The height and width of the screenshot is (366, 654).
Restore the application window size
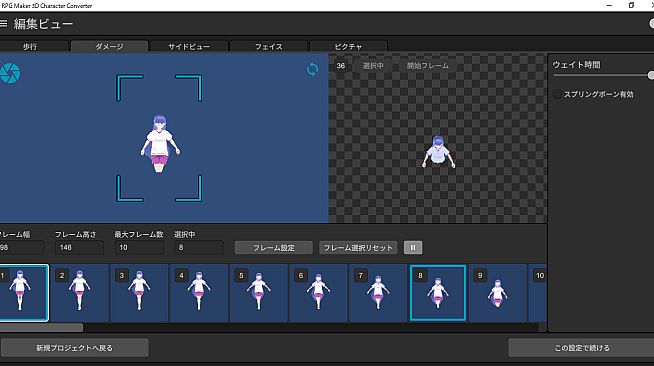point(631,5)
